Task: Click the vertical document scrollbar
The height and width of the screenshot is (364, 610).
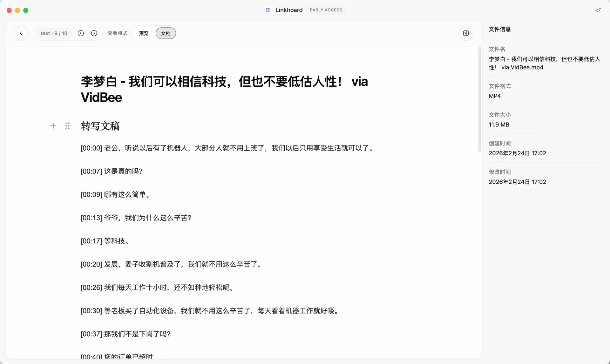Action: click(x=480, y=99)
